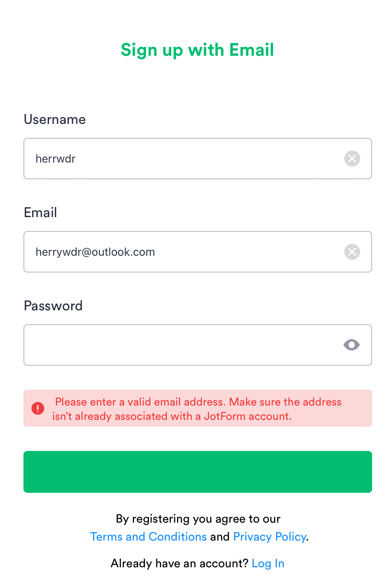This screenshot has height=586, width=392.
Task: Click the 'Sign up with Email' heading
Action: click(x=197, y=50)
